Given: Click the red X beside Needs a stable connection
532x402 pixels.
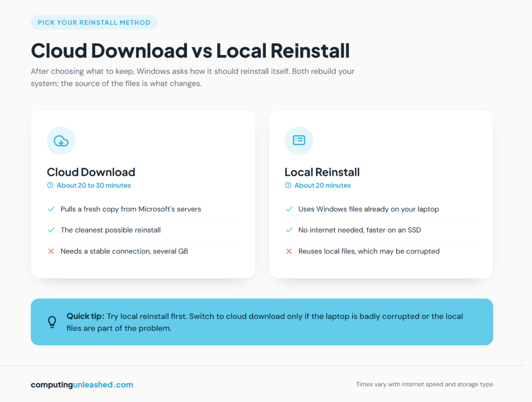Looking at the screenshot, I should [x=51, y=251].
